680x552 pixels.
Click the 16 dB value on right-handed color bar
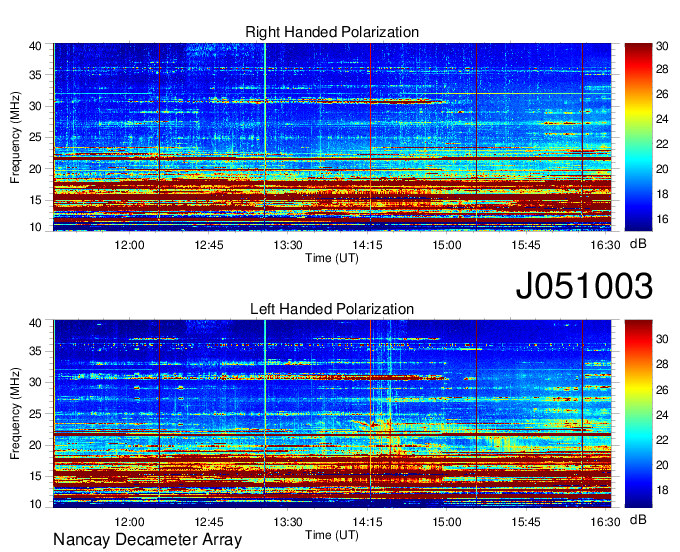point(662,219)
